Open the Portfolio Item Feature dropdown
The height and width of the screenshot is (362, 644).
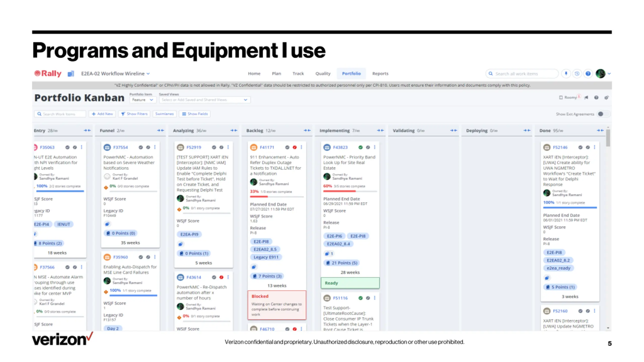pos(143,100)
